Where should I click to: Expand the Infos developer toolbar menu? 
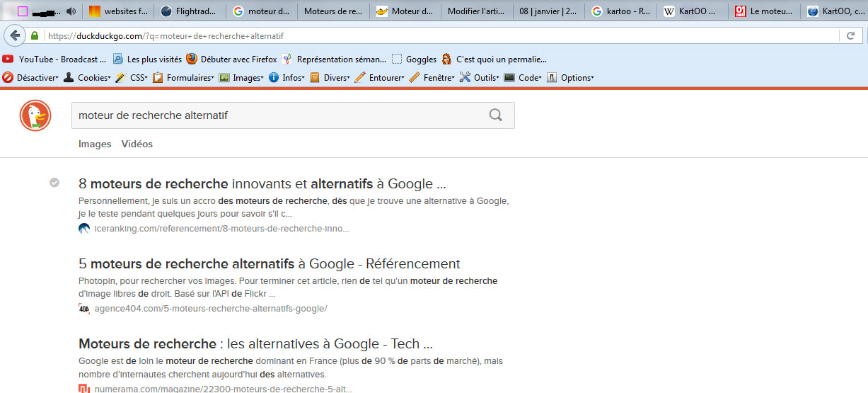287,78
